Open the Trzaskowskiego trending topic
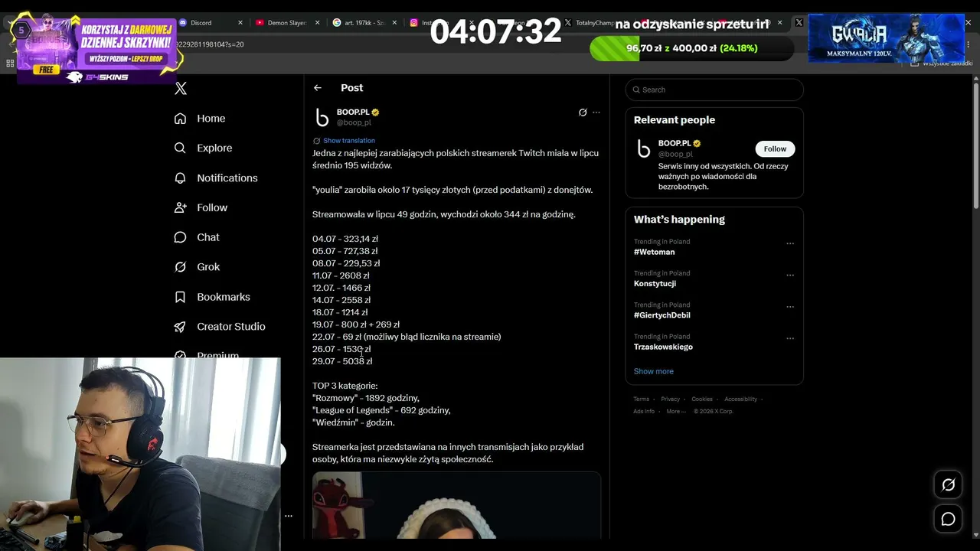 pos(663,347)
